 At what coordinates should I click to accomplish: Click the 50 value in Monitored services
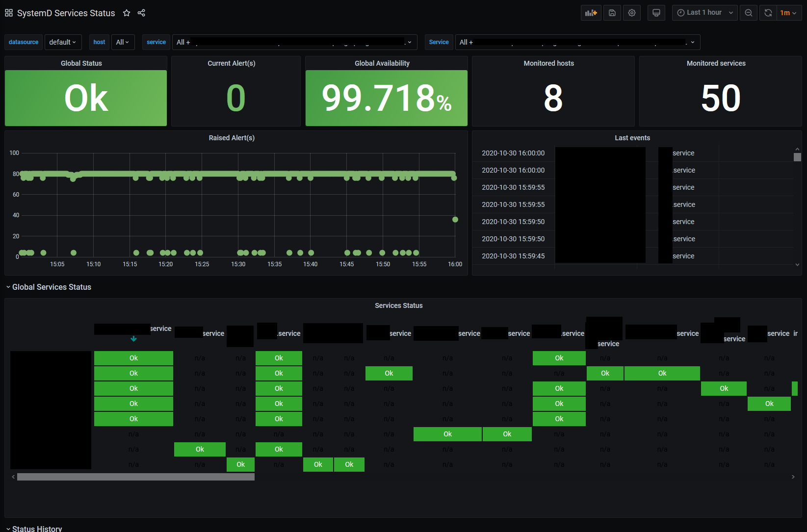(721, 98)
